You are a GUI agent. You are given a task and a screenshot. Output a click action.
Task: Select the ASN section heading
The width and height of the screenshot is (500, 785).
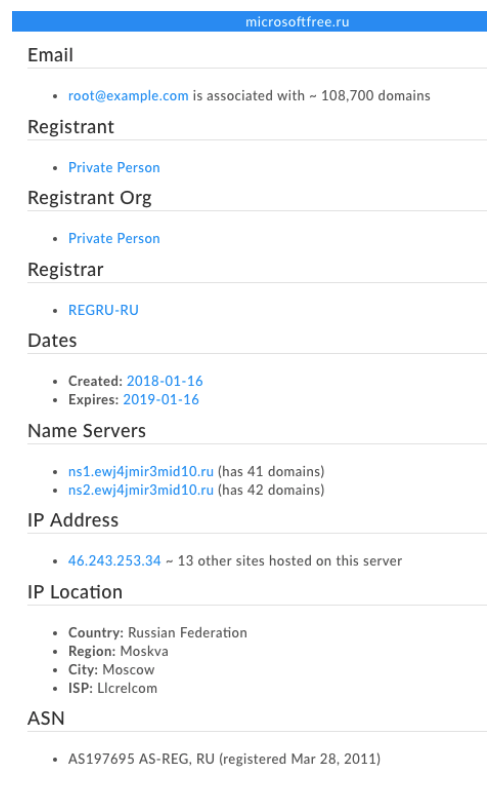pyautogui.click(x=46, y=718)
